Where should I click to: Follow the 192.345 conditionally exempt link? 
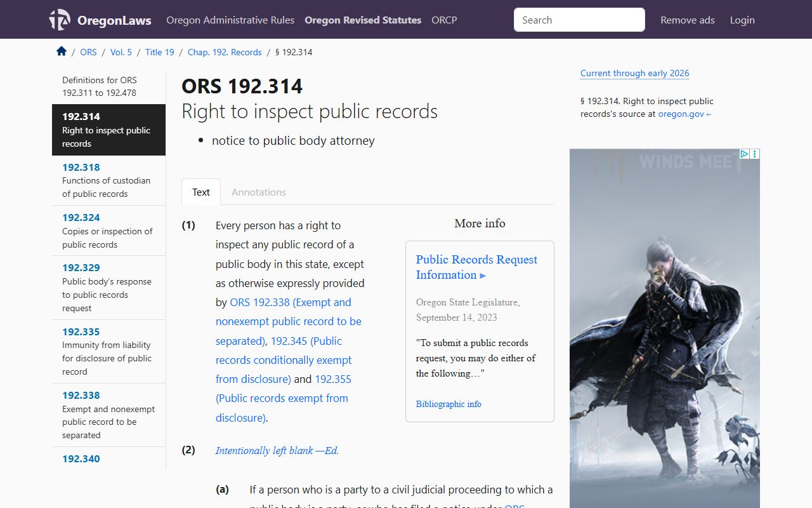point(284,360)
